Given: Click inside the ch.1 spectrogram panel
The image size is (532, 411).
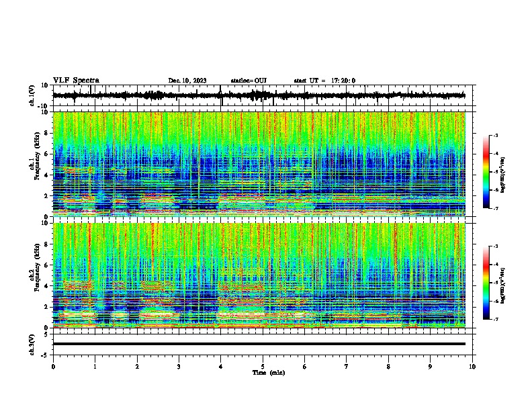Looking at the screenshot, I should (263, 164).
